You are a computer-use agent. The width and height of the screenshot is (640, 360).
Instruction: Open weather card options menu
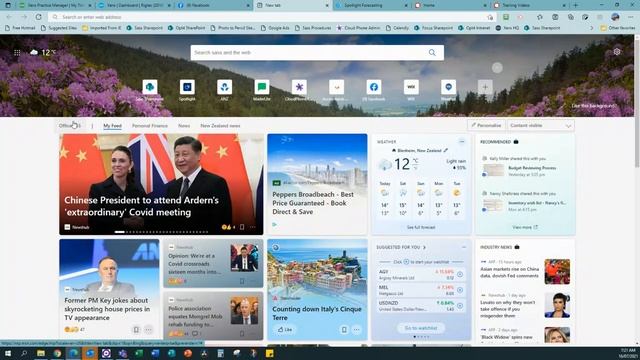coord(462,142)
